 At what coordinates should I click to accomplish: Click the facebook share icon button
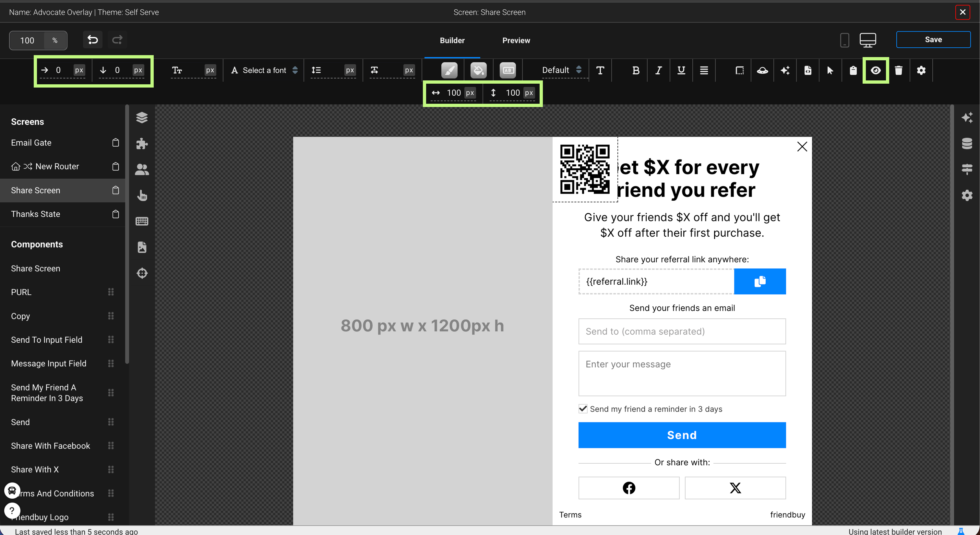[628, 487]
